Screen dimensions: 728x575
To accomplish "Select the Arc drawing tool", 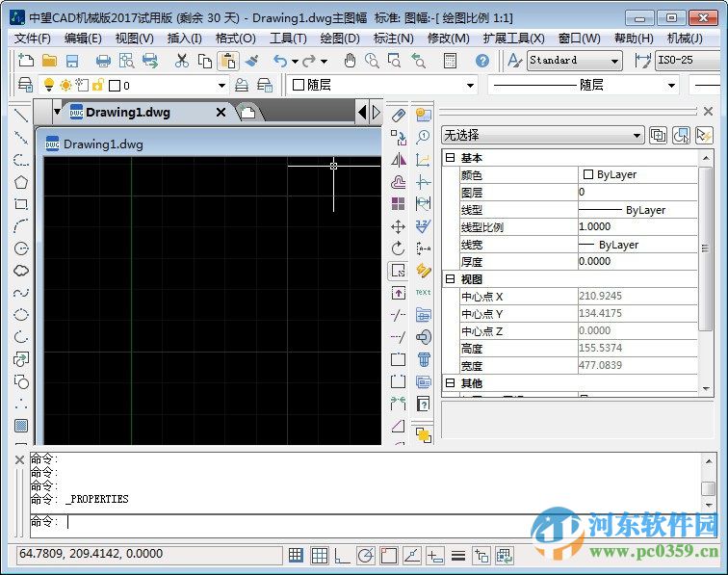I will tap(21, 226).
